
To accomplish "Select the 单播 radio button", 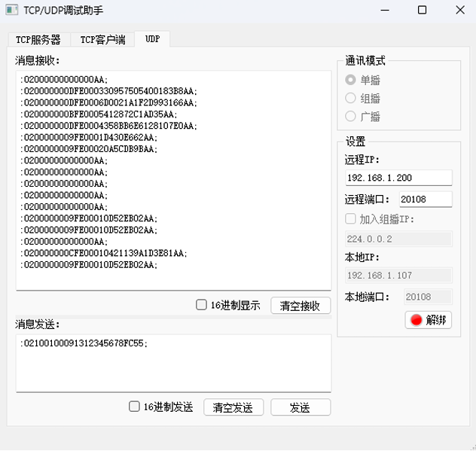I will coord(350,80).
